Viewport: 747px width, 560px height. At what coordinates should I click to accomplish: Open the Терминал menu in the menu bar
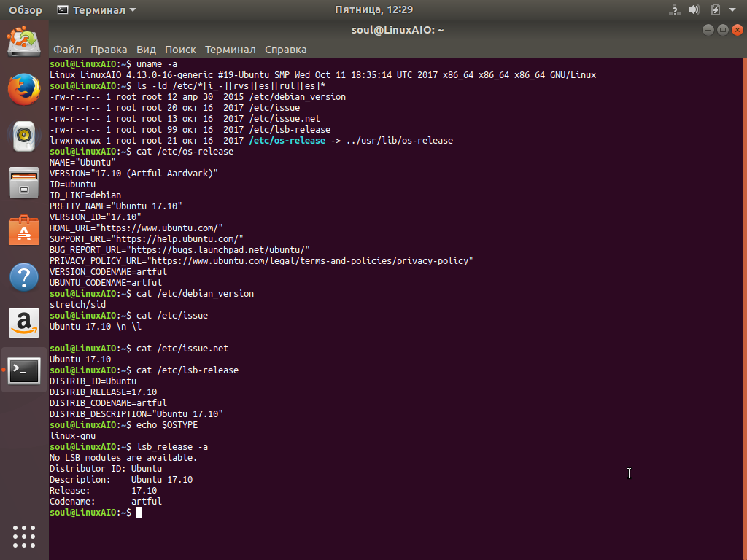[x=230, y=50]
